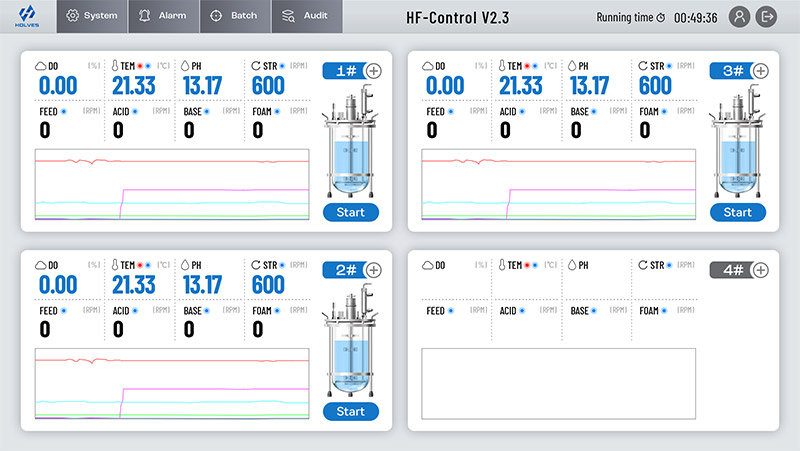The image size is (800, 451).
Task: Expand panel 4# with the plus button
Action: coord(760,270)
